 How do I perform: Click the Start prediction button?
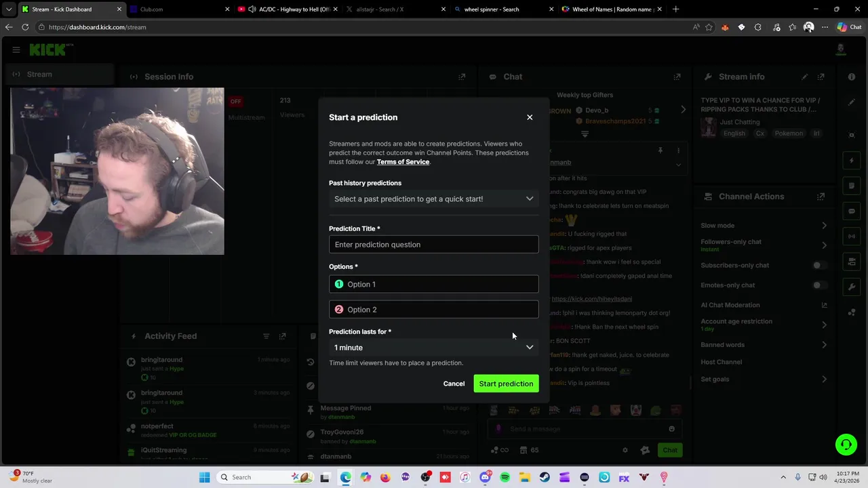(x=506, y=384)
